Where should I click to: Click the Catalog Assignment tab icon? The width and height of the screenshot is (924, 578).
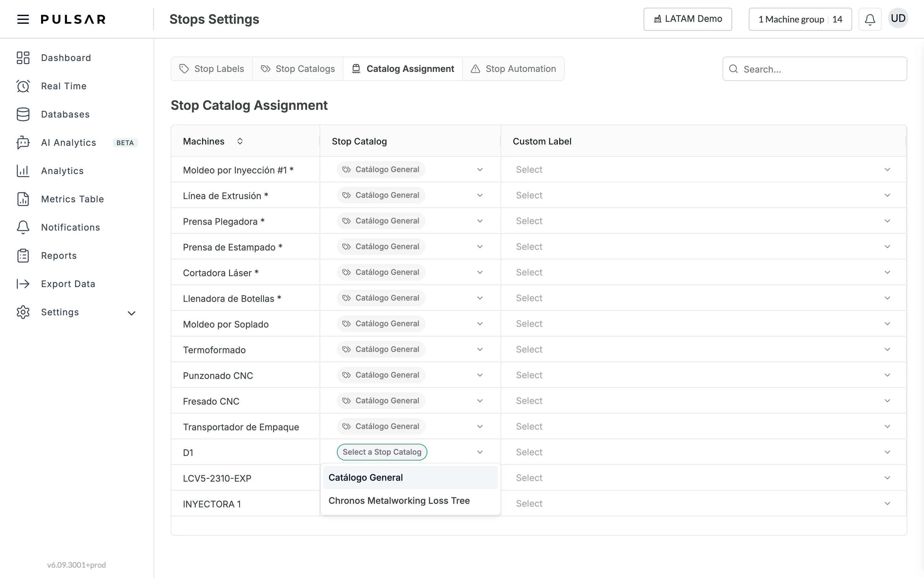[356, 68]
